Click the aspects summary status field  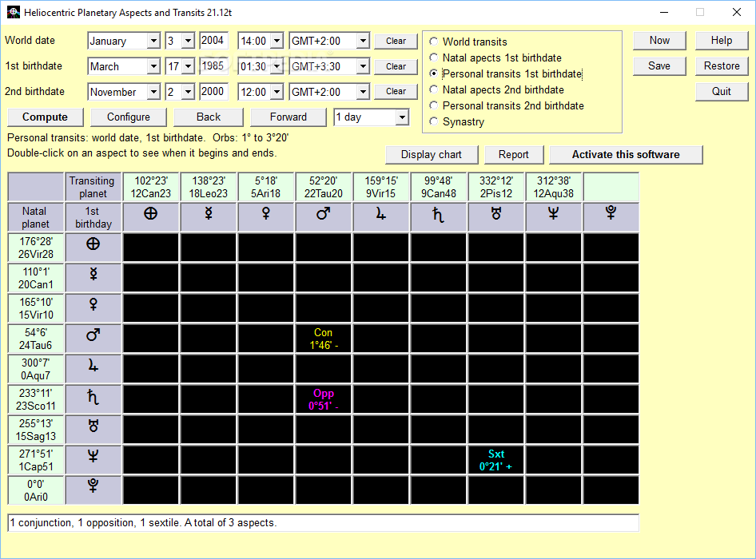click(323, 523)
